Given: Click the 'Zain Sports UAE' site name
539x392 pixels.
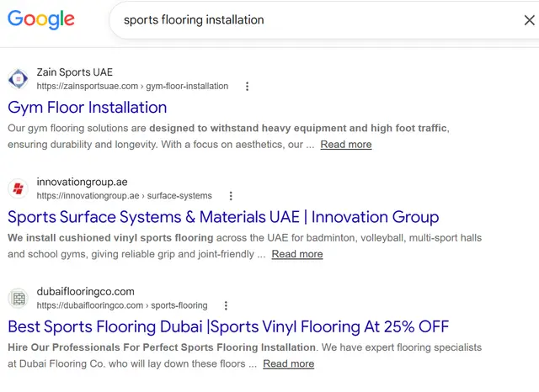Looking at the screenshot, I should coord(75,72).
